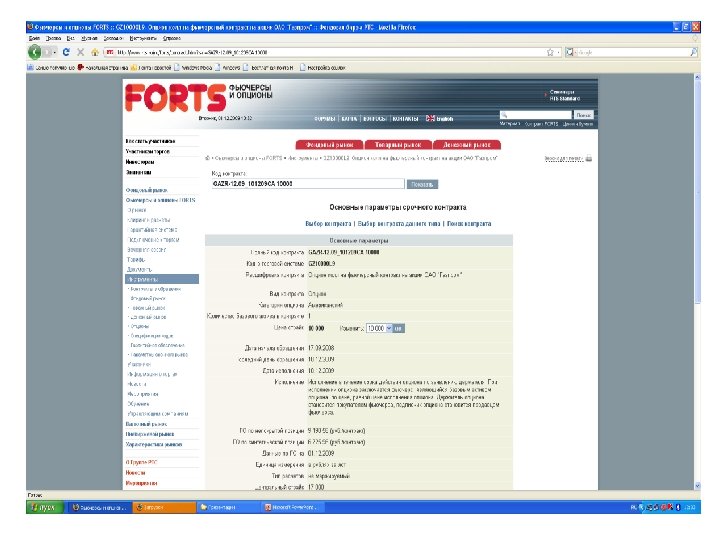Click the UK flag English icon

[430, 118]
